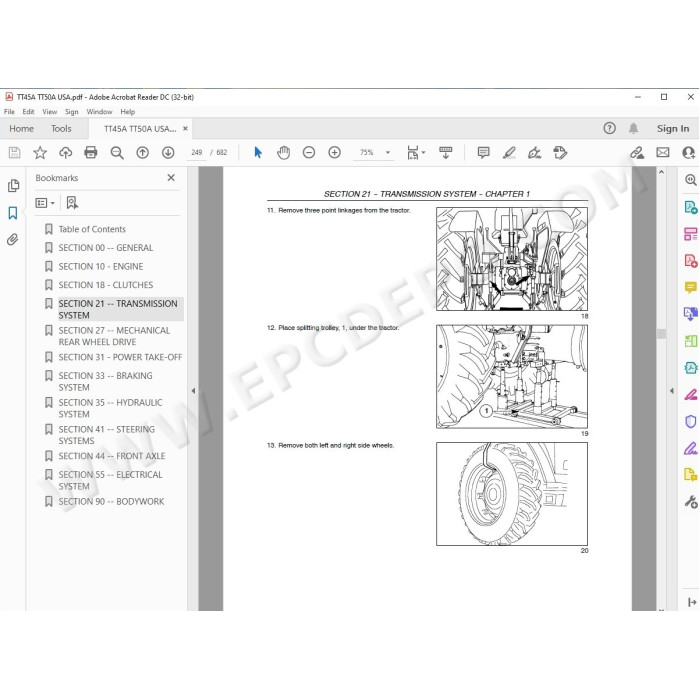700x700 pixels.
Task: Open the Sign menu
Action: pos(71,112)
